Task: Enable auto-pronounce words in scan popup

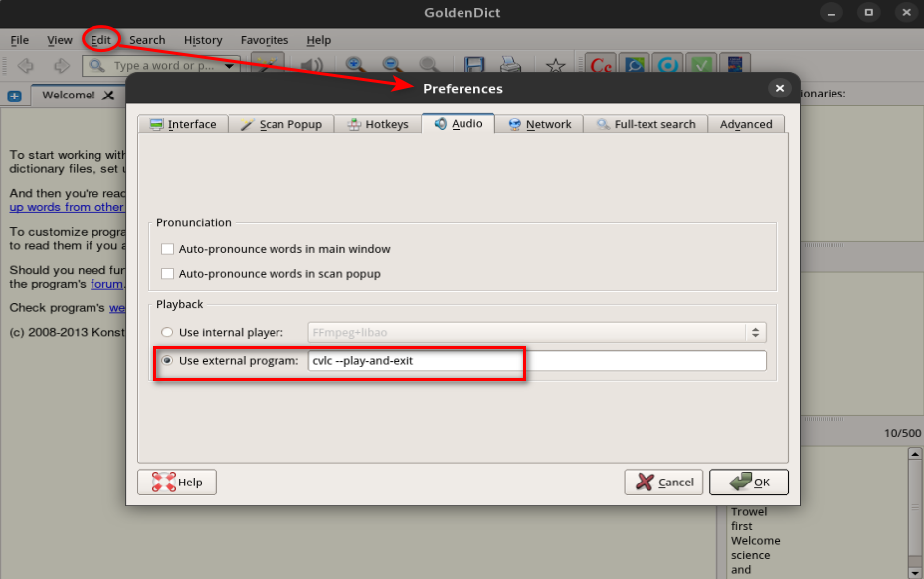Action: (167, 273)
